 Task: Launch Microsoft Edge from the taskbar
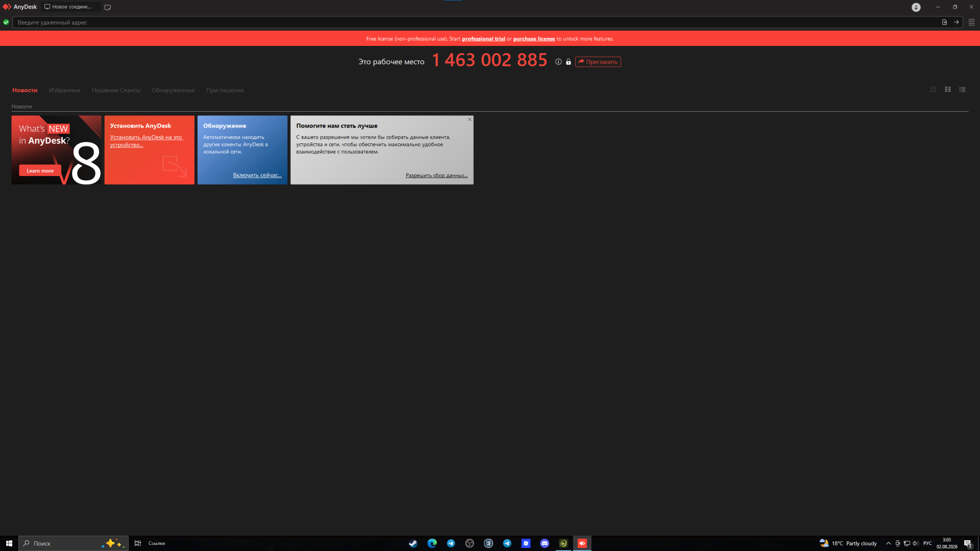click(432, 543)
